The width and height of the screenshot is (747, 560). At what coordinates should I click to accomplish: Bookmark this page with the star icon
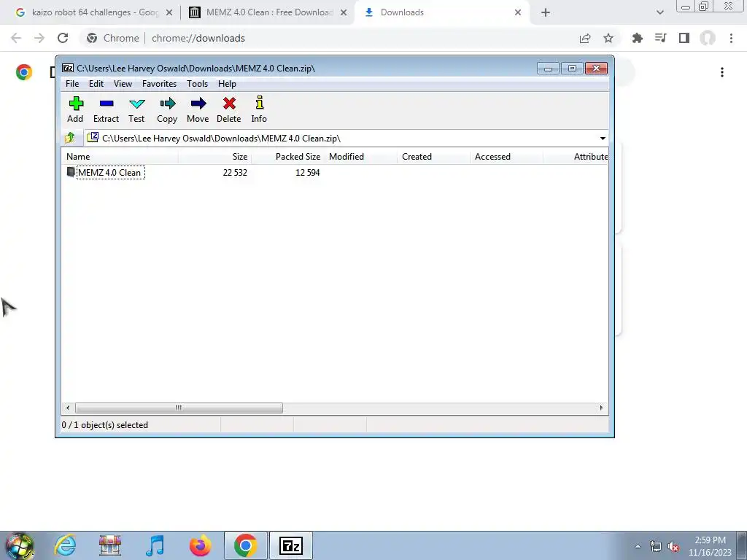(608, 38)
